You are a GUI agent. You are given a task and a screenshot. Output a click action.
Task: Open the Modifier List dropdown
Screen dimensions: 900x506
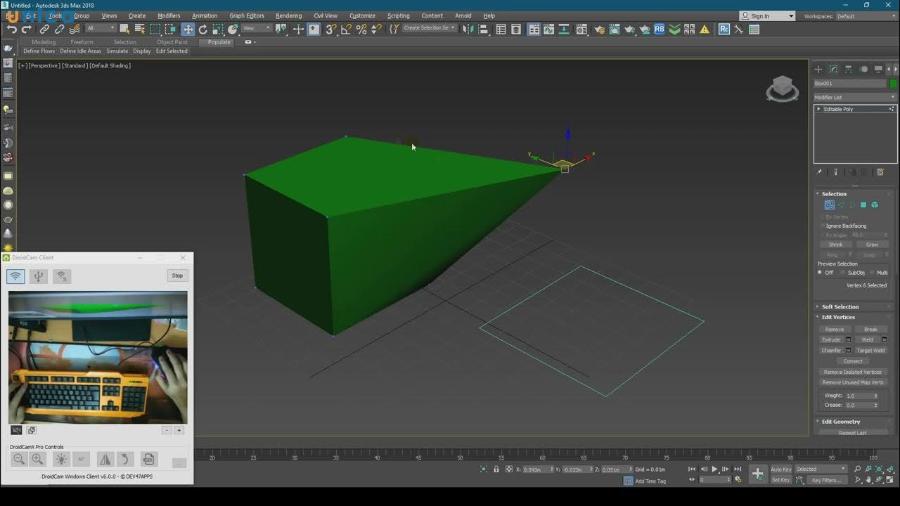[854, 97]
